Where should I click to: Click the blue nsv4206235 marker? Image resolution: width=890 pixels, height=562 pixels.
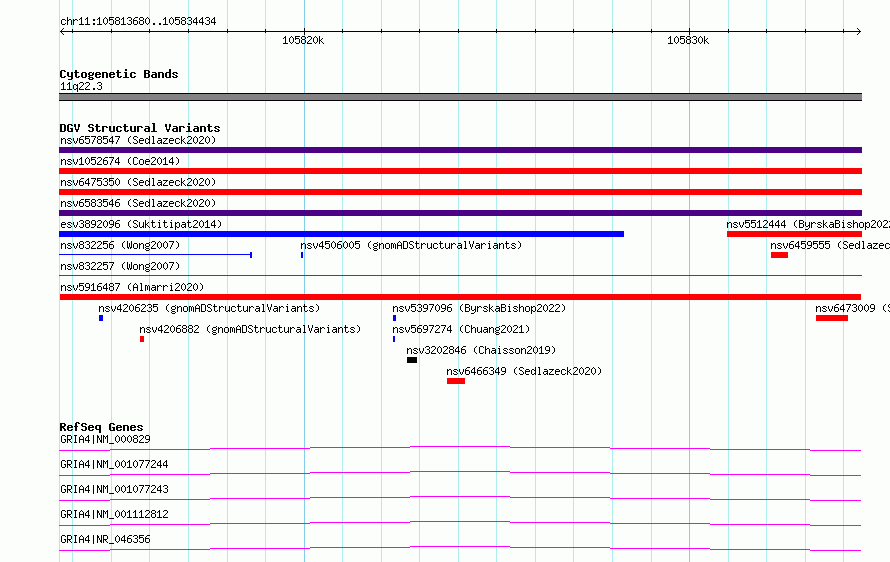coord(101,318)
